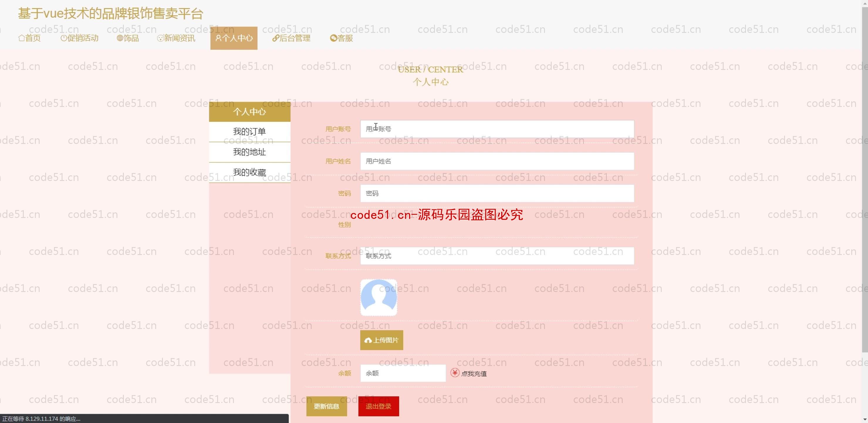Open 我的订单 in the side menu

[x=250, y=132]
